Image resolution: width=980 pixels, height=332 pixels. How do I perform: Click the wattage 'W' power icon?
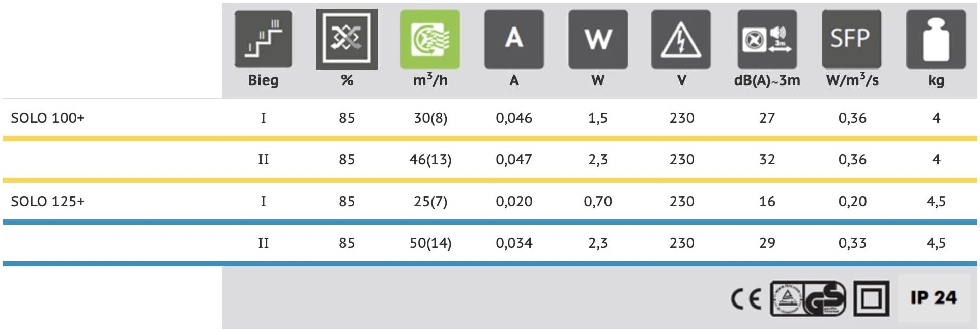pyautogui.click(x=598, y=39)
